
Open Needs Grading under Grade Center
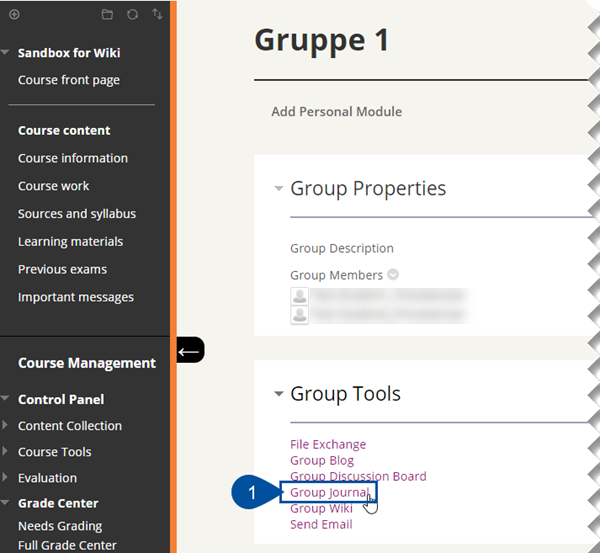(x=60, y=526)
